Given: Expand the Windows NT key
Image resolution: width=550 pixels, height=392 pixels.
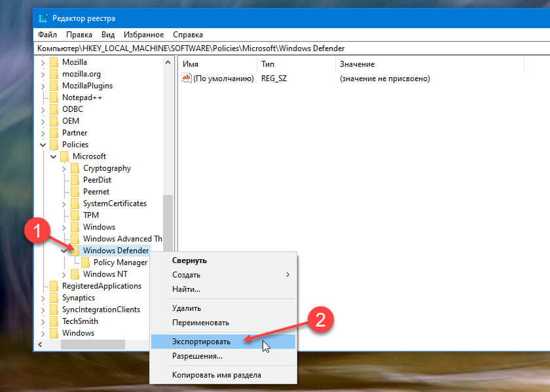Looking at the screenshot, I should pos(64,274).
